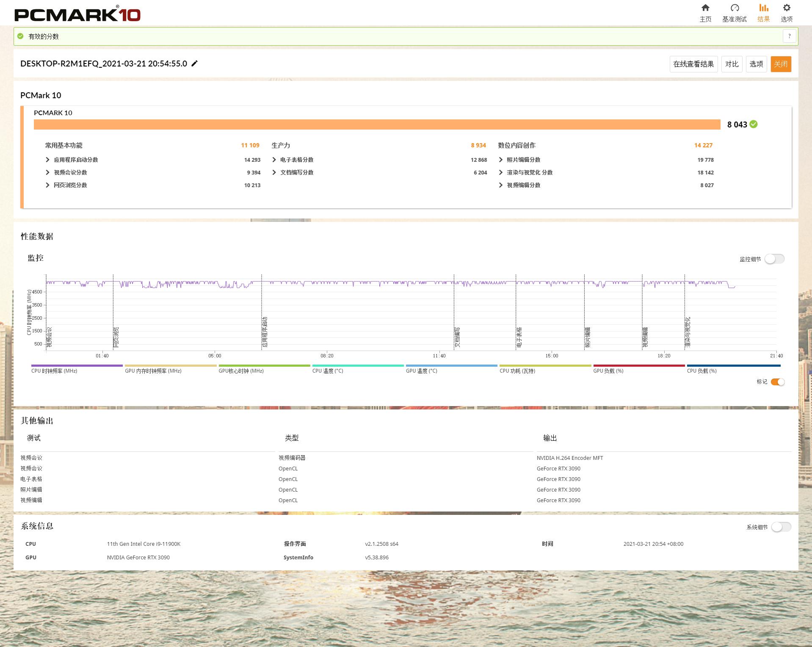Enable the 系统细节 system details toggle
This screenshot has height=647, width=812.
pyautogui.click(x=781, y=527)
